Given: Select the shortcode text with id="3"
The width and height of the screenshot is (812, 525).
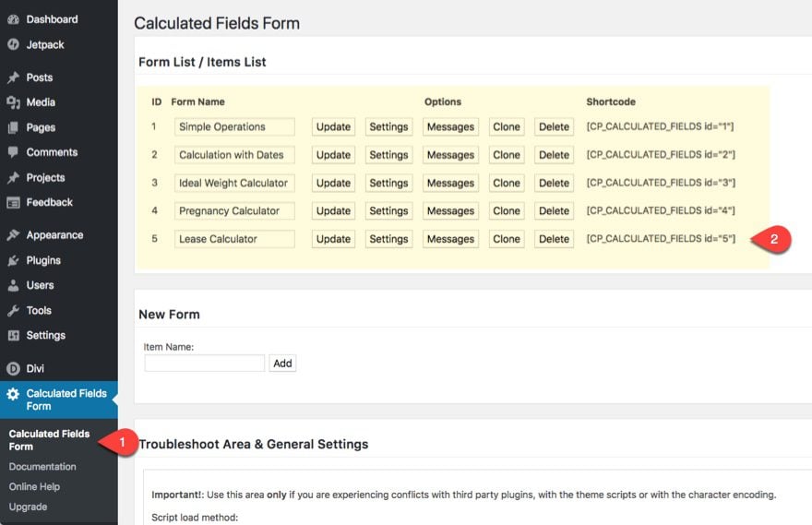Looking at the screenshot, I should pos(661,183).
